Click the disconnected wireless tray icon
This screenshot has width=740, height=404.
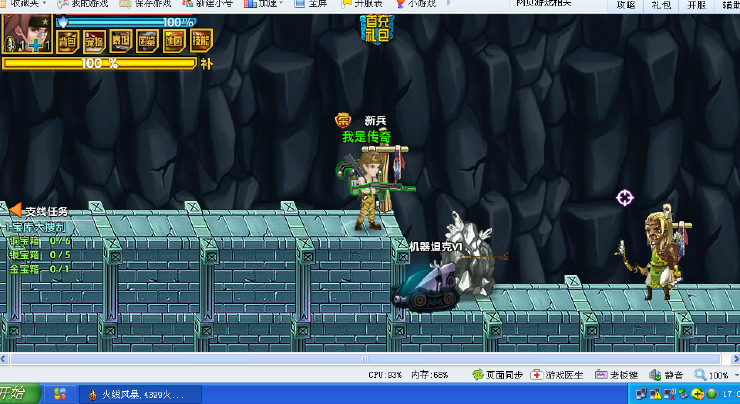[669, 394]
